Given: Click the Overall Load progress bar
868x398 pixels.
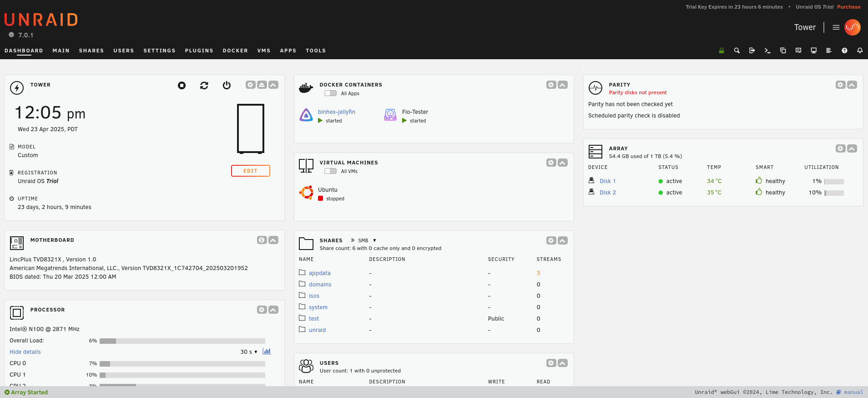Looking at the screenshot, I should [x=182, y=341].
